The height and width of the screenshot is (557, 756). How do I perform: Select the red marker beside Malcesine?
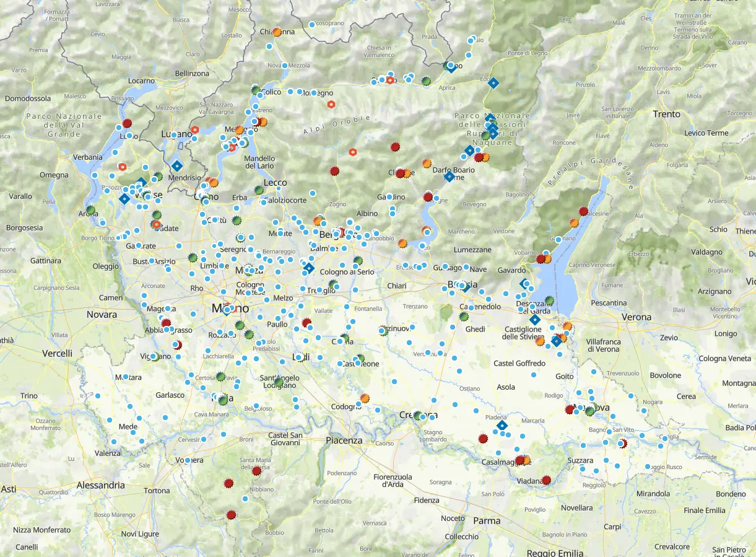pyautogui.click(x=583, y=211)
